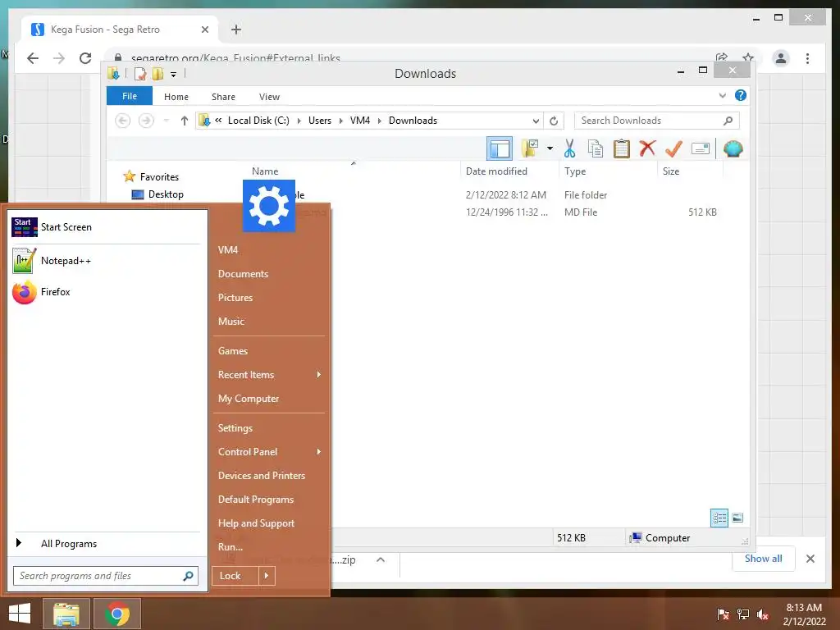Open recent locations dropdown arrow
This screenshot has width=840, height=630.
pos(166,121)
